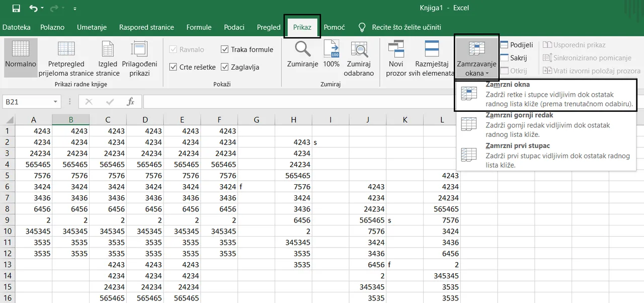
Task: Select column G header
Action: tap(257, 120)
